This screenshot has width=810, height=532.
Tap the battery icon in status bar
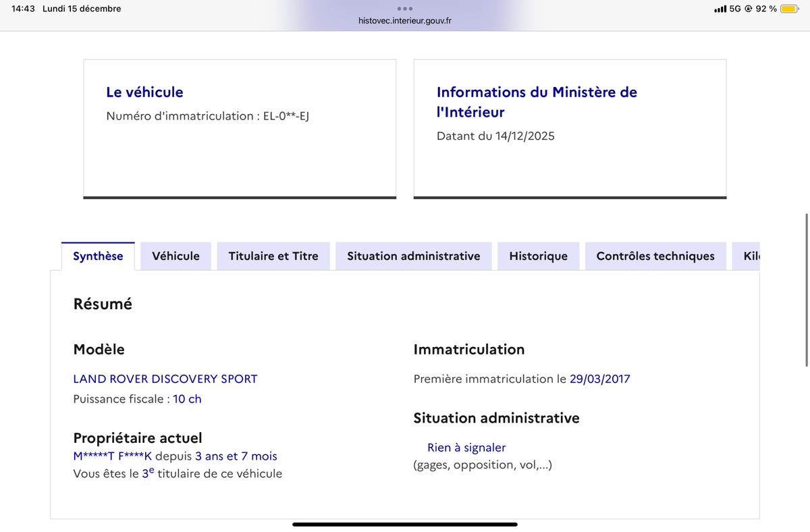pos(790,9)
